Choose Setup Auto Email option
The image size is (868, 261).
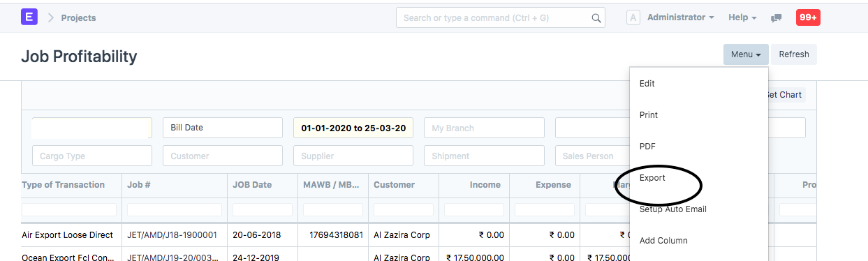pyautogui.click(x=674, y=209)
